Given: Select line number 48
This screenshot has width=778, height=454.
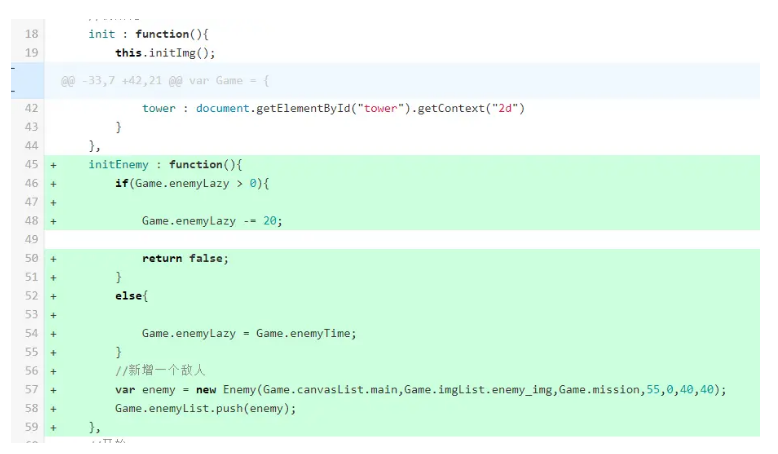Looking at the screenshot, I should [31, 221].
